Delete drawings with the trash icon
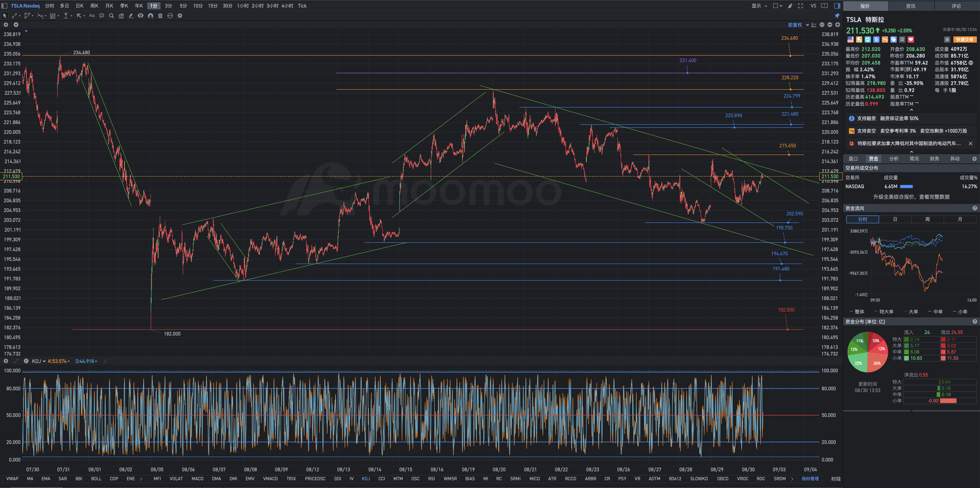Screen dimensions: 980x488 (160, 16)
